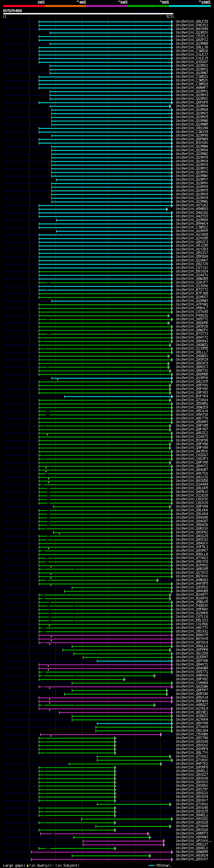Click the white query sequence bar
Screen dimensions: 214x868
(x=88, y=14)
